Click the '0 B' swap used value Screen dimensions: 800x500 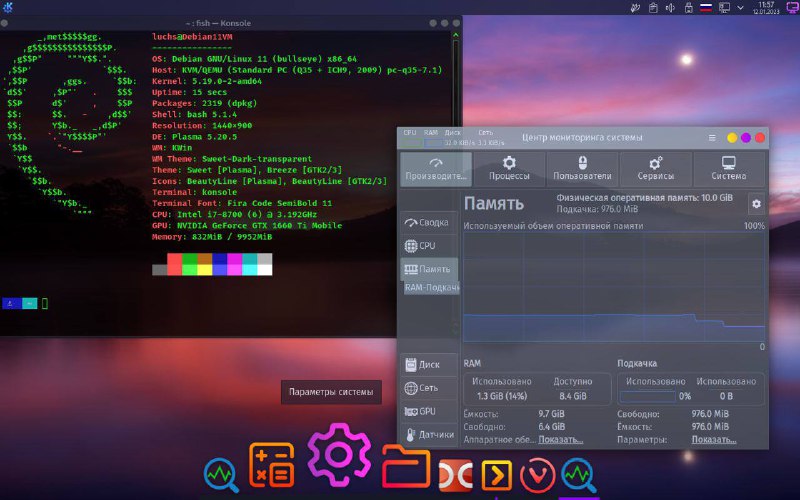pyautogui.click(x=726, y=396)
